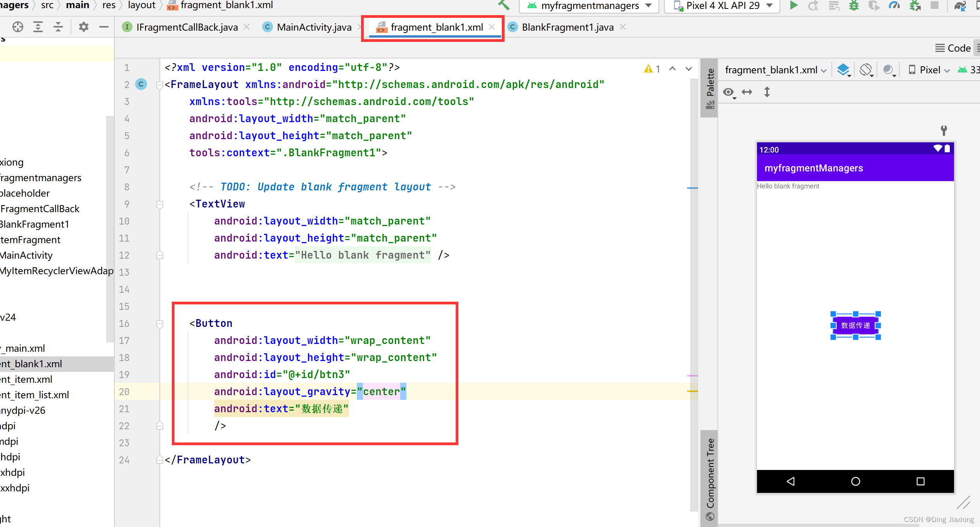Collapse TextView fold marker on line 9
This screenshot has width=980, height=527.
[159, 204]
